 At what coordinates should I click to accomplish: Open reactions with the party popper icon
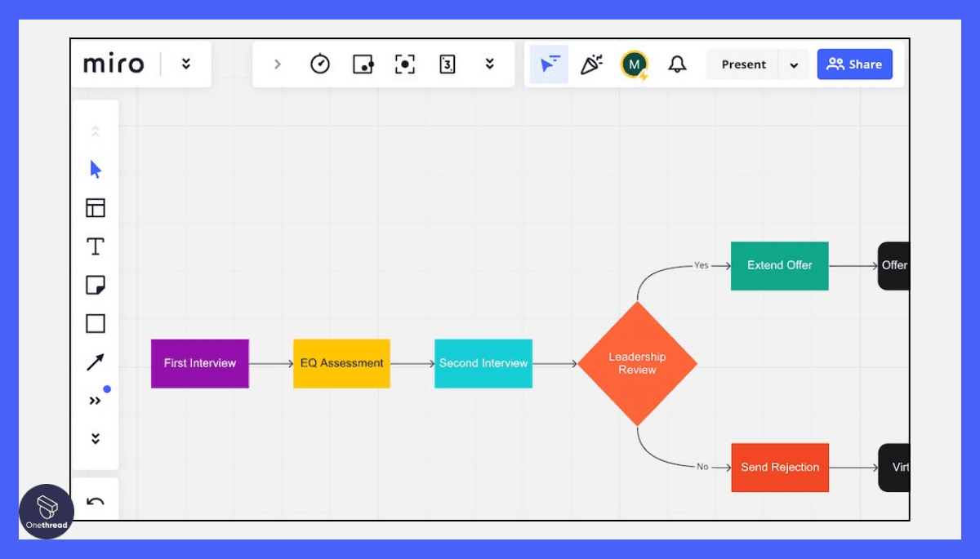pyautogui.click(x=591, y=64)
